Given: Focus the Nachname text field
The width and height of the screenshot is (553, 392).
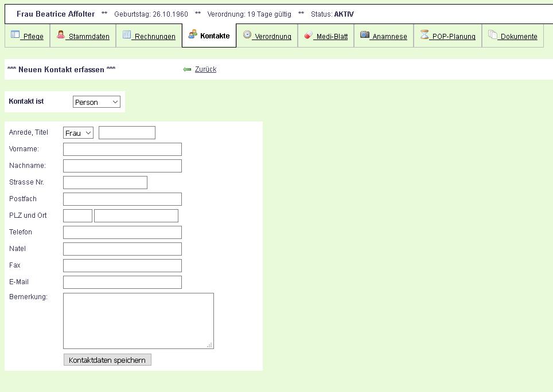Looking at the screenshot, I should [122, 166].
